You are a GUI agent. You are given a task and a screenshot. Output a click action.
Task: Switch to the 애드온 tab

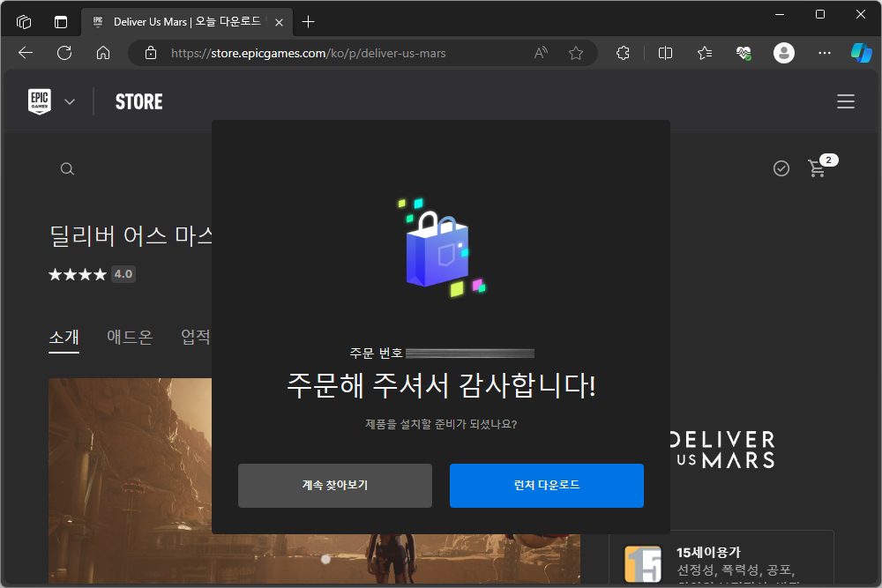[130, 337]
